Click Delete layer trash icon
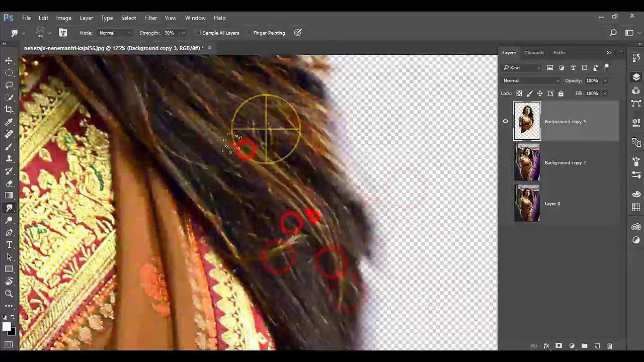Screen dimensions: 644x362 tap(609, 346)
